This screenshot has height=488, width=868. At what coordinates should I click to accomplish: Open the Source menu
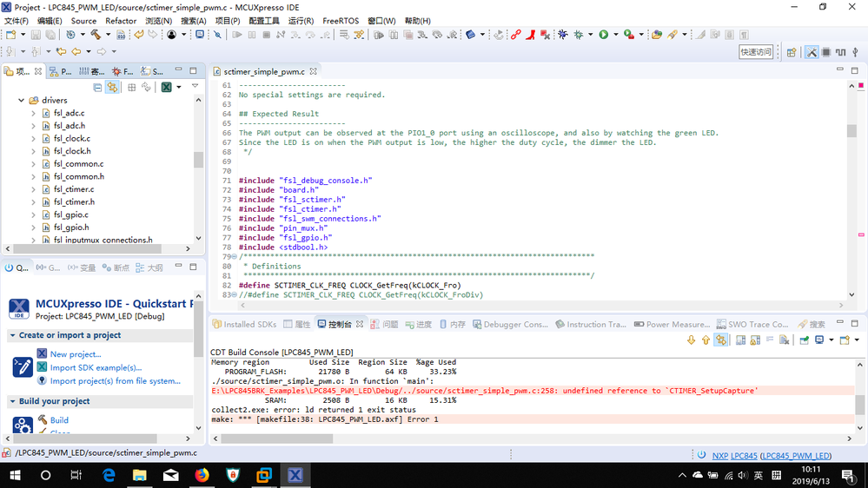coord(83,21)
